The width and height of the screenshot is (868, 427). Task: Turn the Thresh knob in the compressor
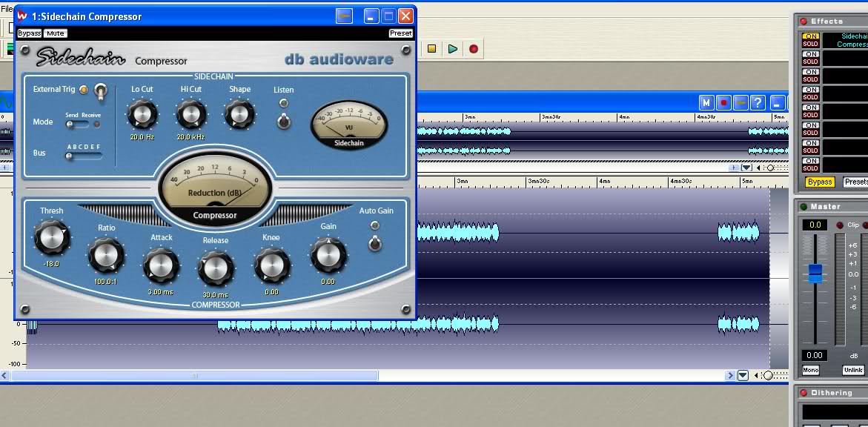point(52,237)
